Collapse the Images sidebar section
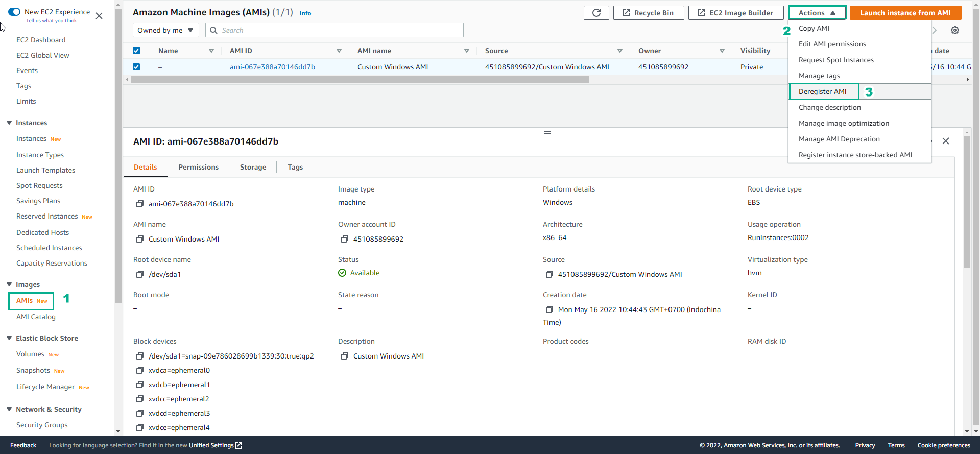 9,284
